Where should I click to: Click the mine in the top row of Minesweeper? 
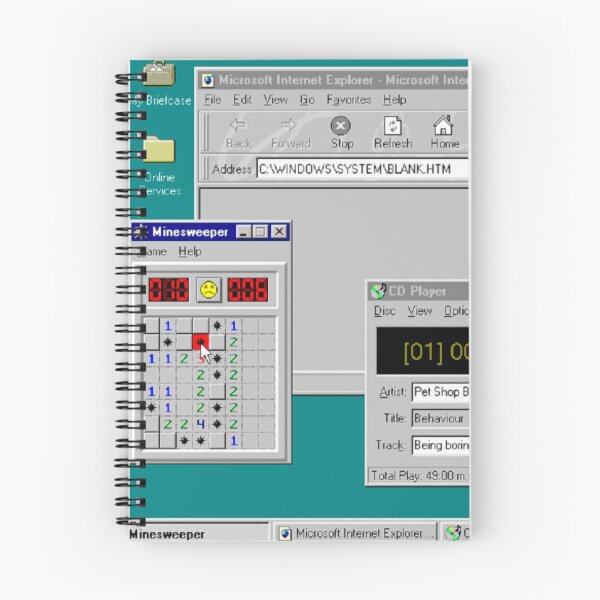[217, 326]
